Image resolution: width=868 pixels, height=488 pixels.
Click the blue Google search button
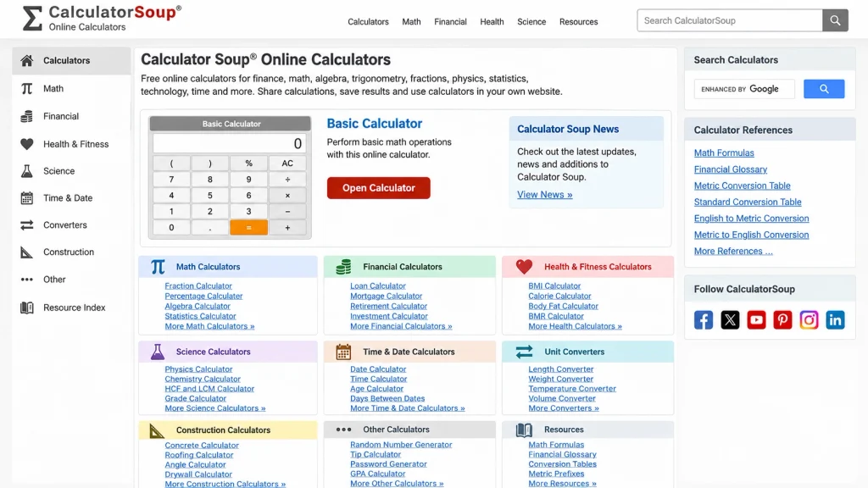point(824,89)
